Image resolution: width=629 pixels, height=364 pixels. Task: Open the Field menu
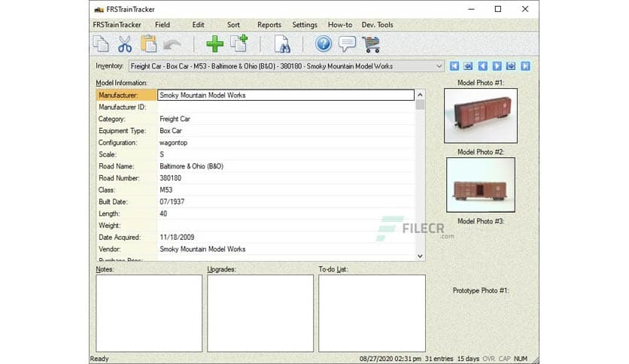[x=163, y=25]
